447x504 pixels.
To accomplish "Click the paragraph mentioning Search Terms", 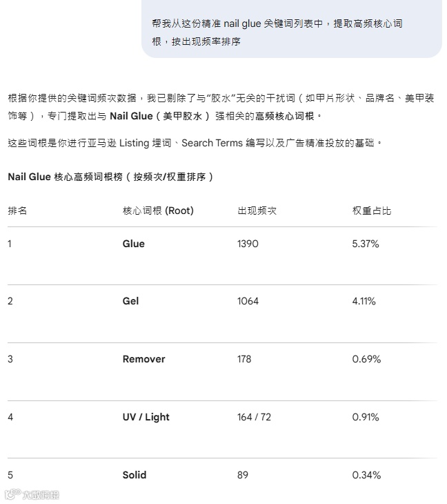I will (195, 143).
